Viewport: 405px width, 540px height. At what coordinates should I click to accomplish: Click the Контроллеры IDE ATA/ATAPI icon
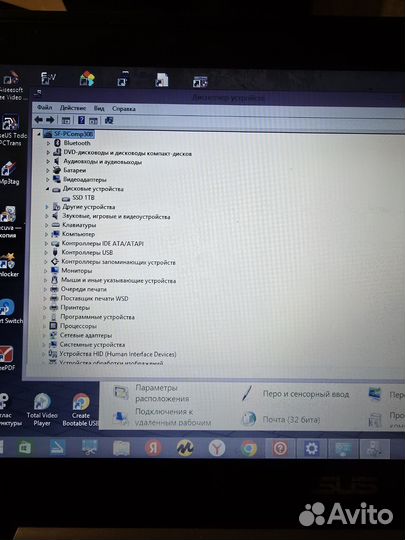point(55,243)
